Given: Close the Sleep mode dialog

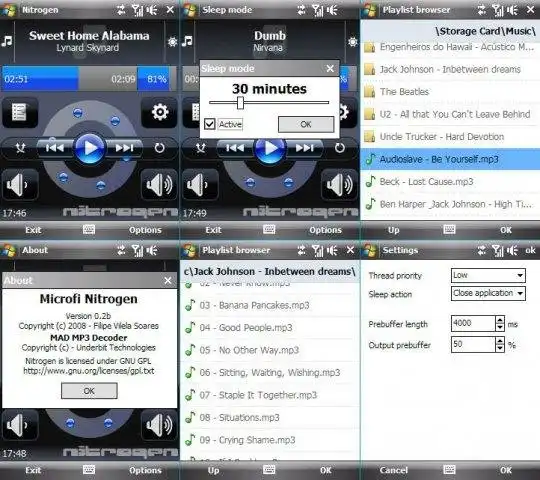Looking at the screenshot, I should [x=330, y=69].
